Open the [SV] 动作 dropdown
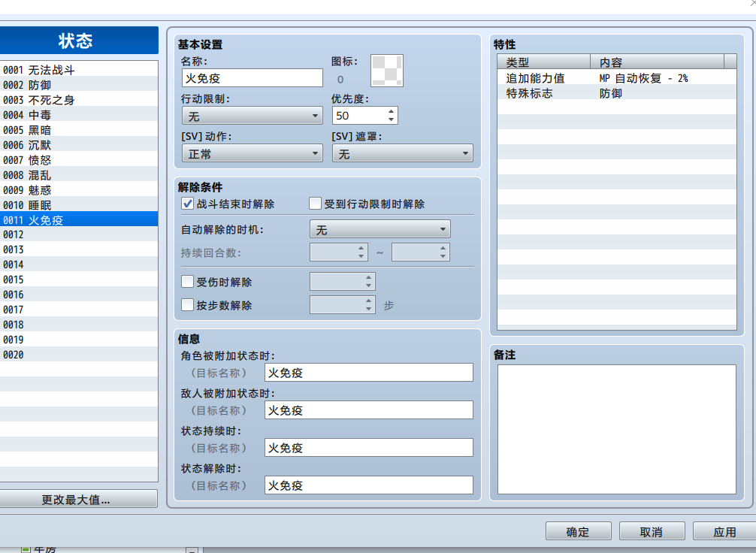756x553 pixels. point(253,153)
